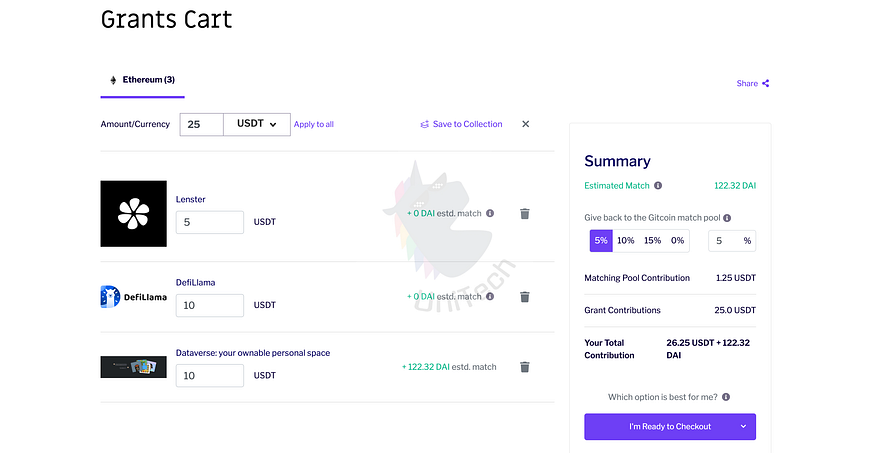Delete Lenster grant from cart
This screenshot has width=875, height=453.
[x=525, y=213]
